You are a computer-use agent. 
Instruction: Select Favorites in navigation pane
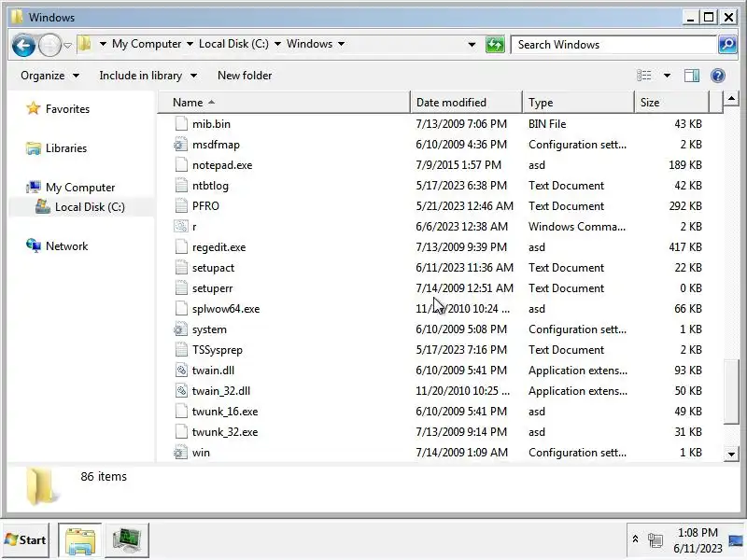[x=67, y=109]
